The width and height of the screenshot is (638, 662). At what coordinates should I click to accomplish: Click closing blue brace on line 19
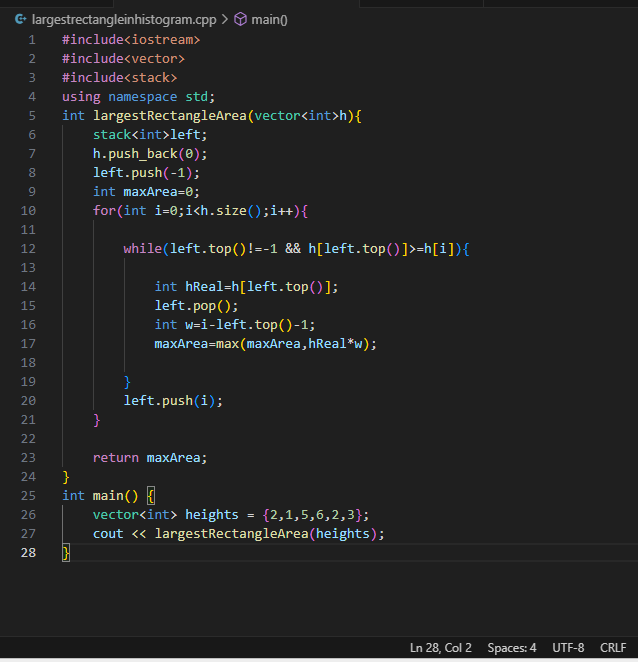click(x=127, y=382)
